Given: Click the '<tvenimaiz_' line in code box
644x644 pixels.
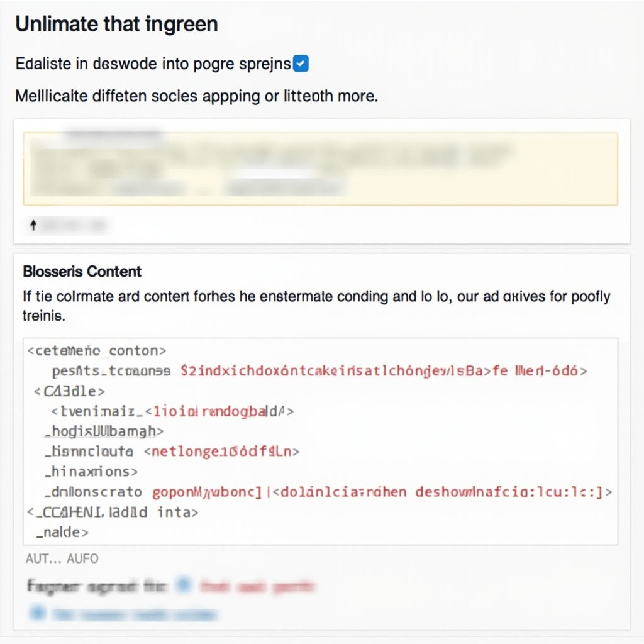Looking at the screenshot, I should (x=172, y=411).
